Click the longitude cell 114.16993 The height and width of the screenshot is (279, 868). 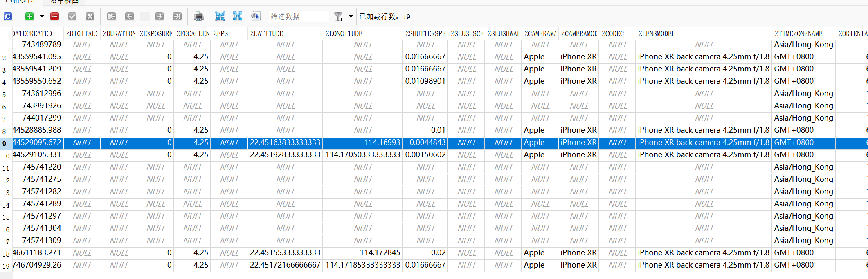(363, 143)
